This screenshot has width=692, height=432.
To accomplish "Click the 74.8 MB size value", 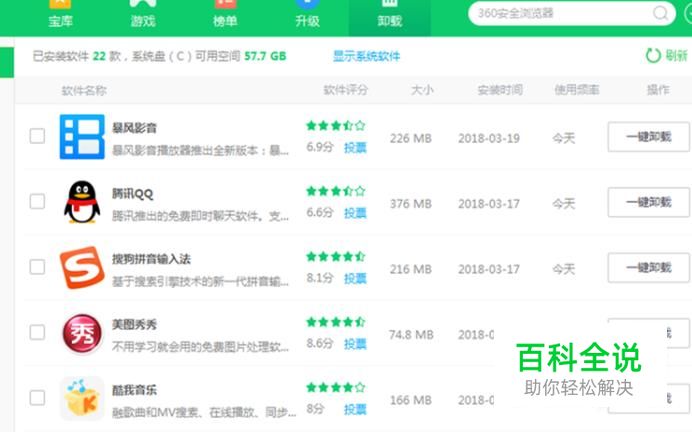I will [411, 334].
